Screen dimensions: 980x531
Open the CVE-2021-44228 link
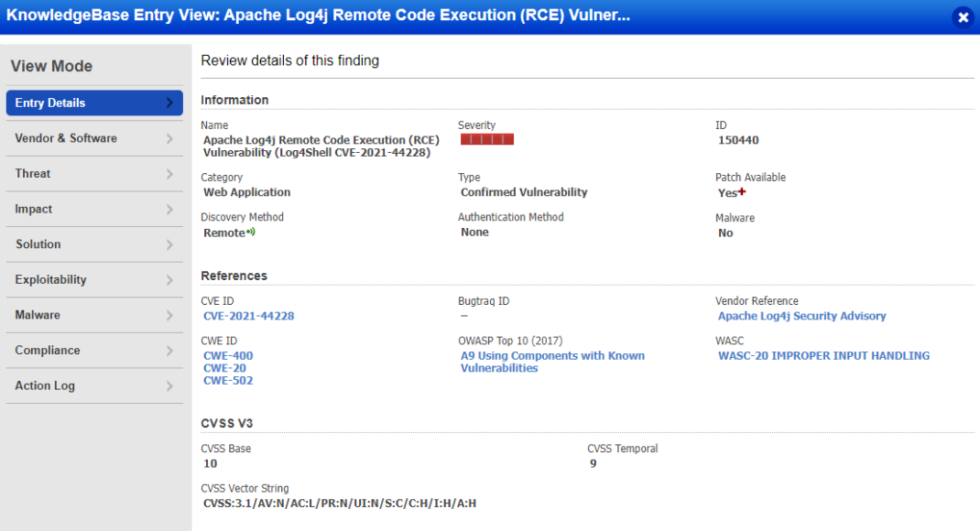click(x=247, y=316)
